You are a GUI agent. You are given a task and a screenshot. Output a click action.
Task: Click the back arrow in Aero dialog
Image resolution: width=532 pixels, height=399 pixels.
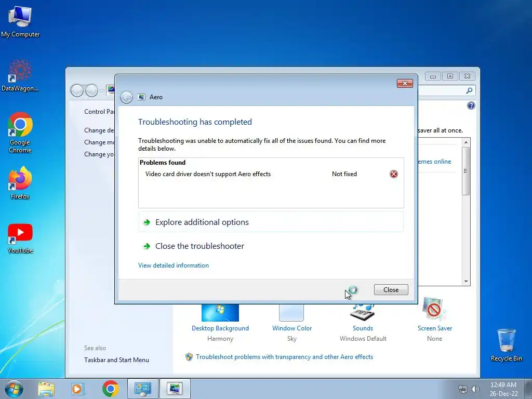click(127, 97)
